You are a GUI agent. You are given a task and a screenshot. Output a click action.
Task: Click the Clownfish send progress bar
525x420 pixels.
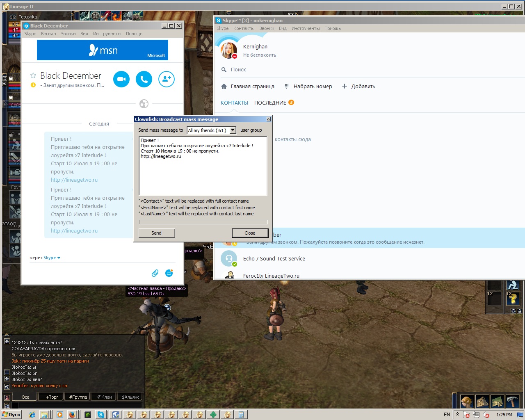pos(203,222)
